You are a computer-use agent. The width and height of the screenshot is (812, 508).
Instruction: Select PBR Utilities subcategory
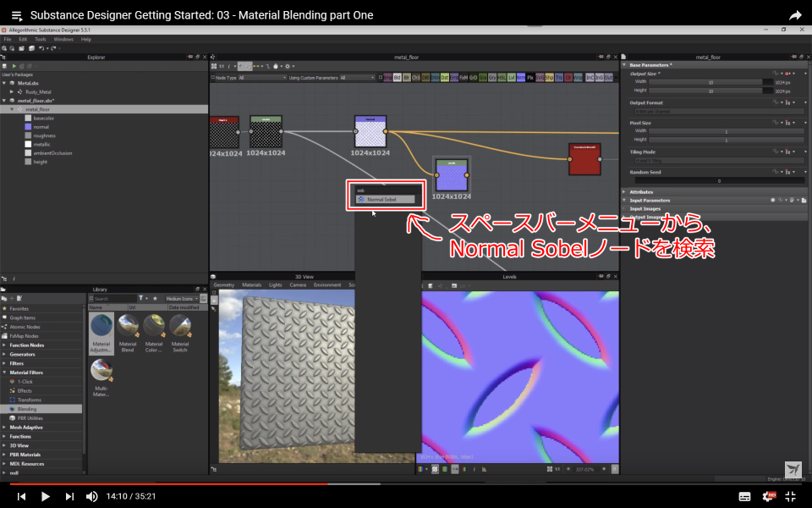pyautogui.click(x=30, y=417)
